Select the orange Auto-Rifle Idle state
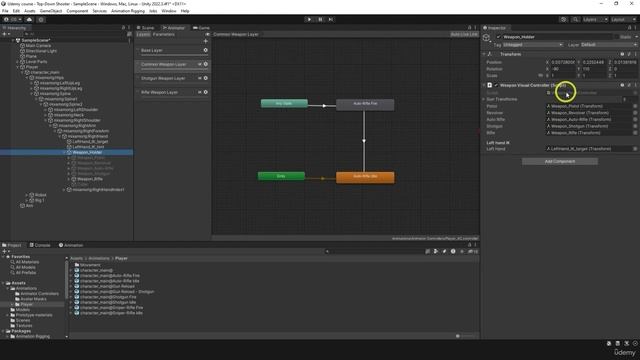 point(365,177)
